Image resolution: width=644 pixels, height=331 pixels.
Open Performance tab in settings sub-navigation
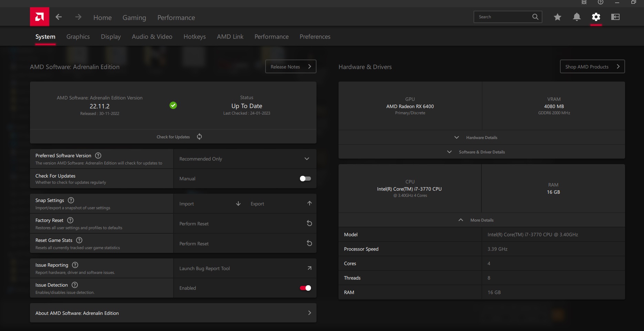pyautogui.click(x=272, y=36)
